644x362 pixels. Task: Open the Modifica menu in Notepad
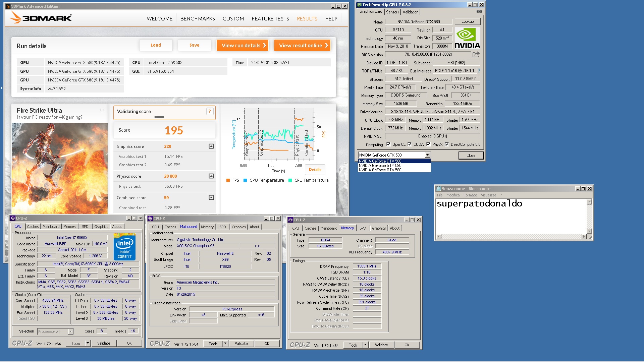pos(453,195)
